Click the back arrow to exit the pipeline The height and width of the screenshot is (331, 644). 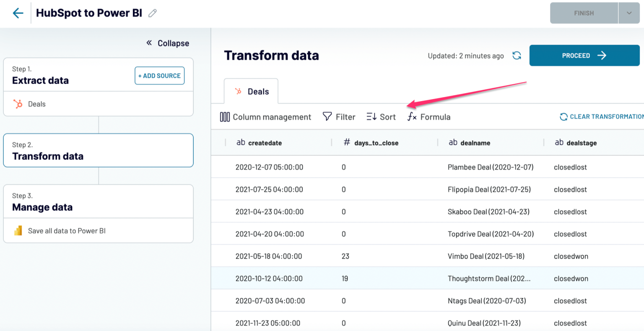pyautogui.click(x=18, y=13)
